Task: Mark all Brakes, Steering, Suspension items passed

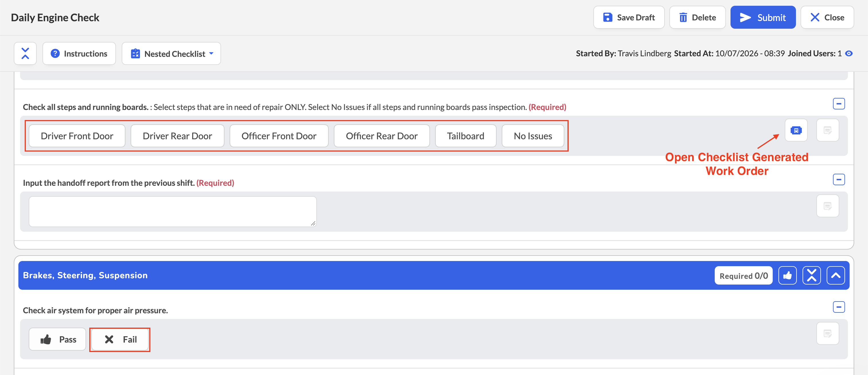Action: 787,275
